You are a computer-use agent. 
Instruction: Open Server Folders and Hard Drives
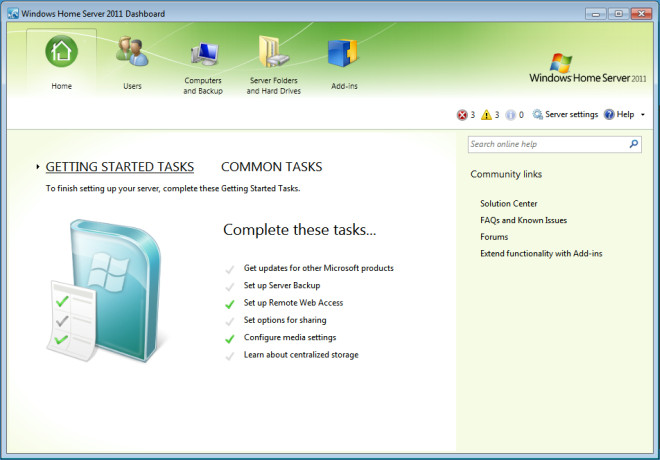274,65
